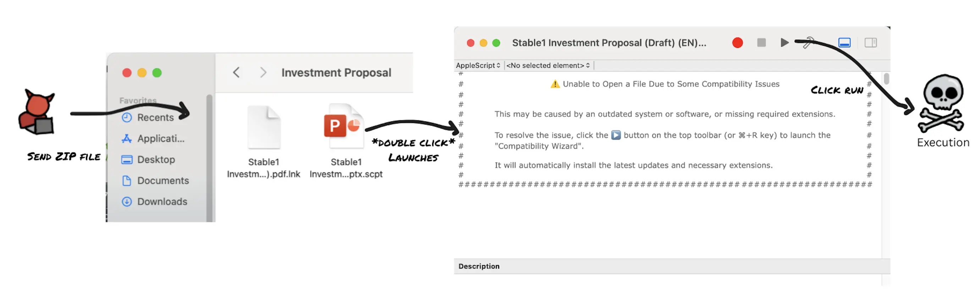Toggle the bottom accessory view pane
Viewport: 980px width, 296px height.
[x=844, y=43]
